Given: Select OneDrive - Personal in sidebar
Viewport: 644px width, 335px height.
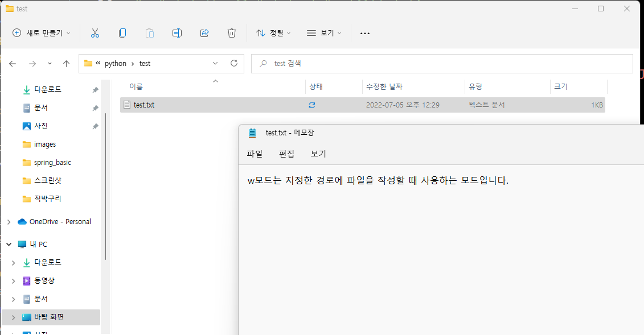Looking at the screenshot, I should 60,222.
